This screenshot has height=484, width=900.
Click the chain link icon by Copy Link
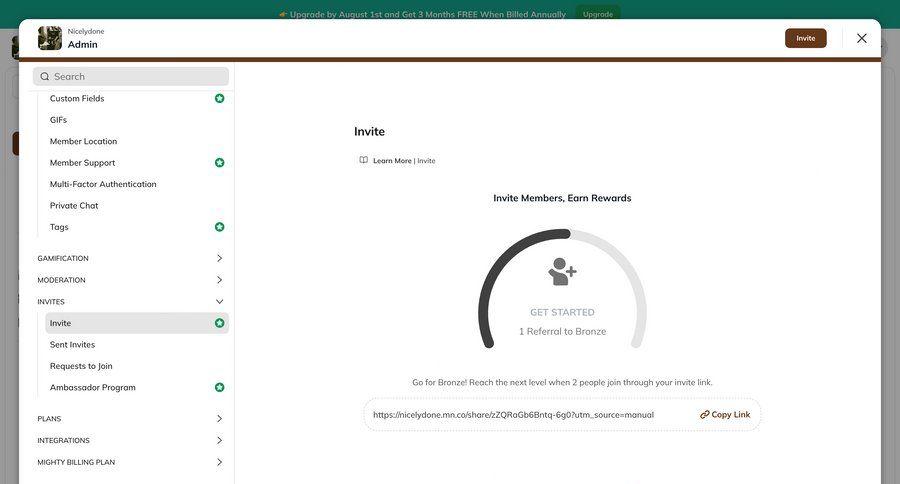click(704, 415)
